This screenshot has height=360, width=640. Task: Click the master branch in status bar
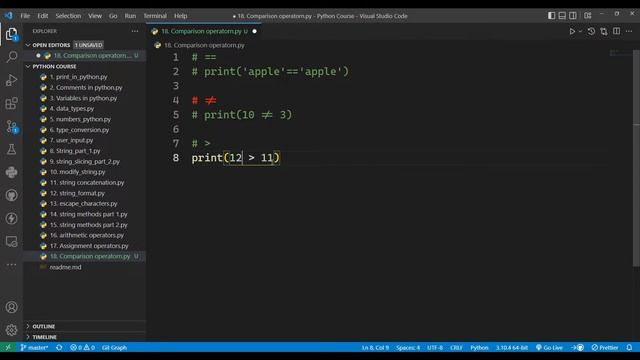[34, 347]
